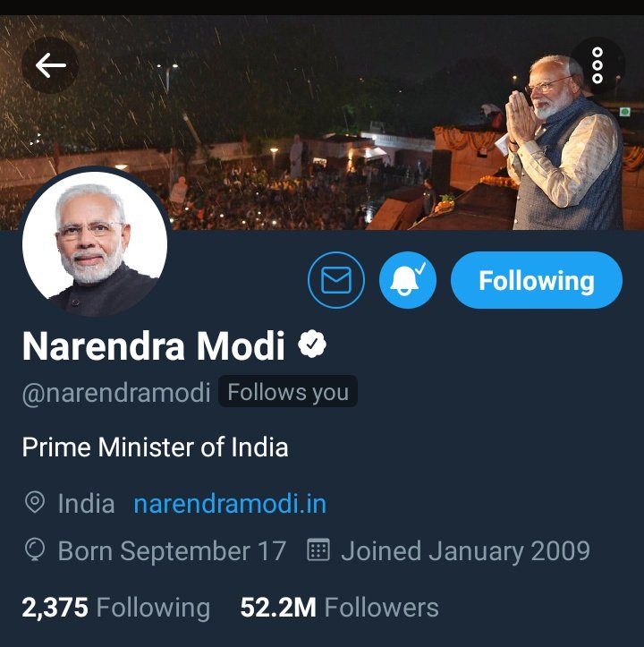Tap the verified badge next to the name

[x=312, y=345]
